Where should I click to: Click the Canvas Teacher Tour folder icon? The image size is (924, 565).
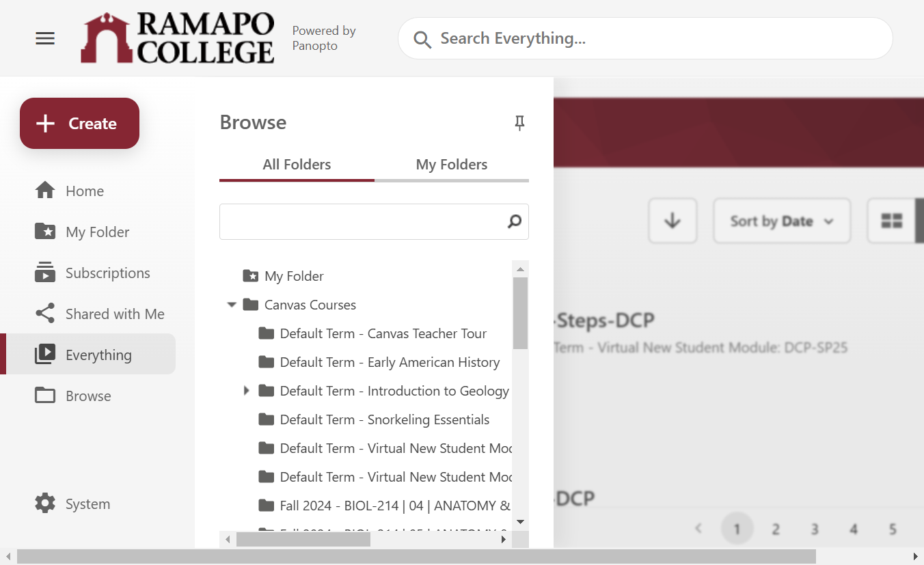(x=267, y=333)
